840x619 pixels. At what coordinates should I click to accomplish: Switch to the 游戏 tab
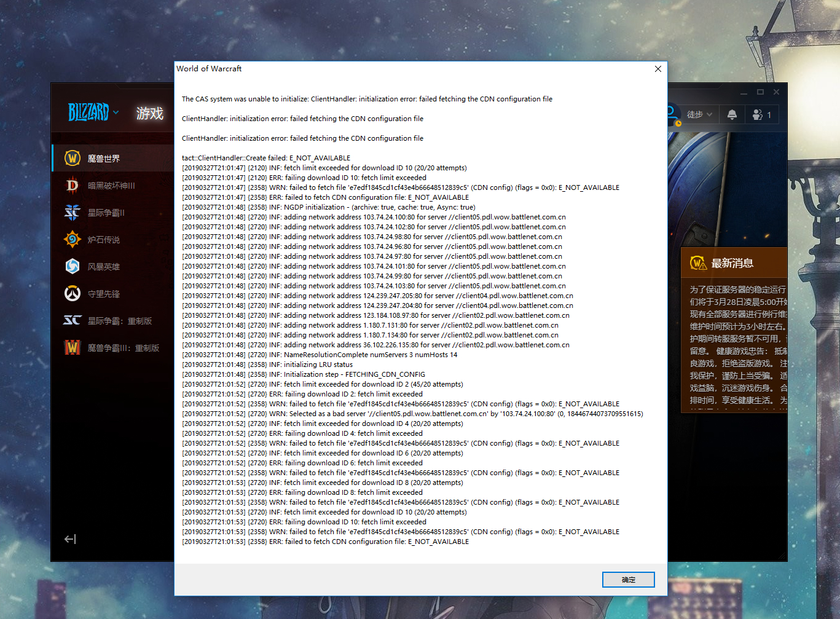[150, 113]
